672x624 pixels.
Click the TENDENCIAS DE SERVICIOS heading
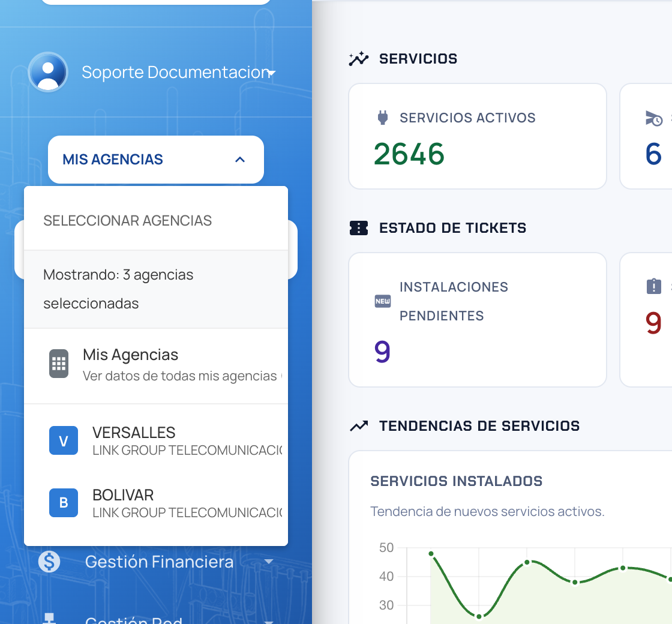point(479,426)
